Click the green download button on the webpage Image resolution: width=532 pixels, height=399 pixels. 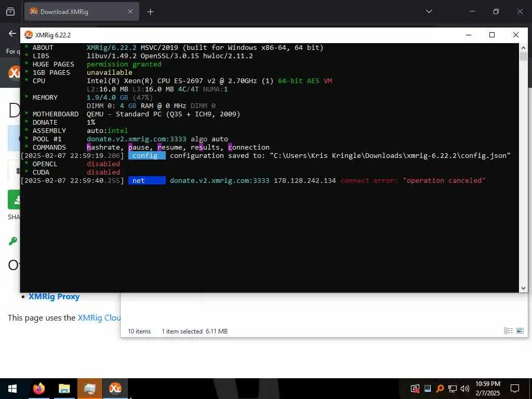14,199
